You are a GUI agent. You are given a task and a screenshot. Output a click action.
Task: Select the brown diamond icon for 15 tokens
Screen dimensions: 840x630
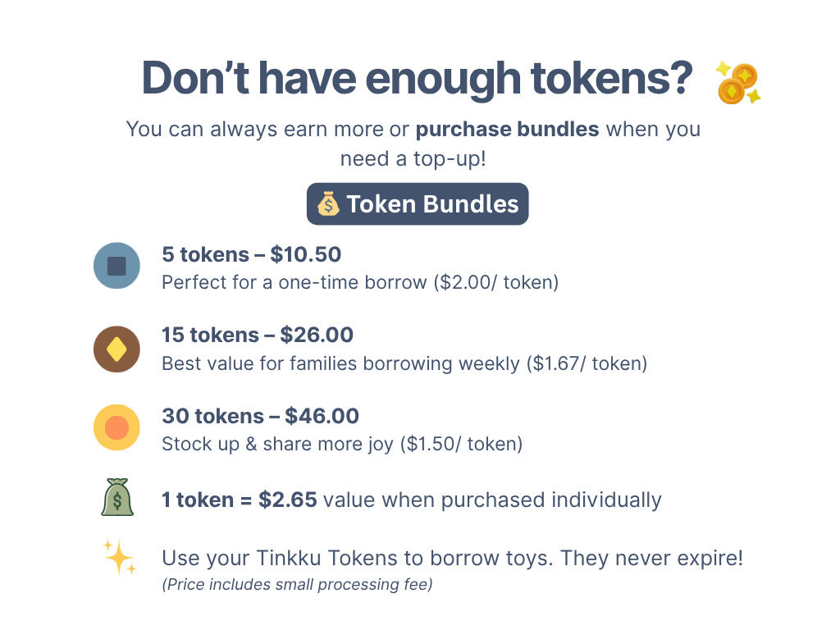(116, 349)
